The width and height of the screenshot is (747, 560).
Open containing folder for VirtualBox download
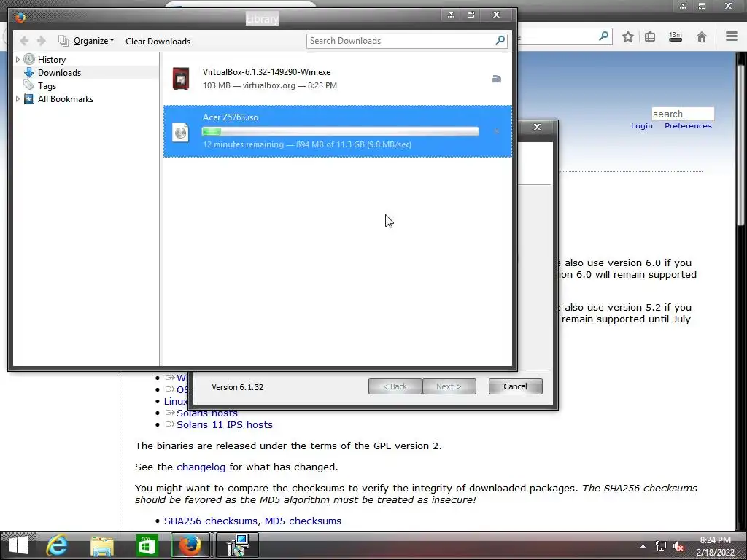tap(496, 79)
